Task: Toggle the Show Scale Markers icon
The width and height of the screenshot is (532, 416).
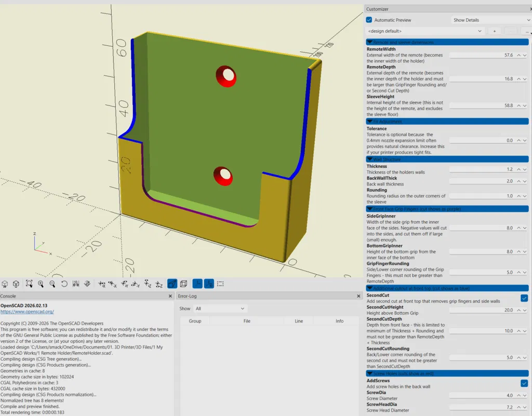Action: (209, 284)
